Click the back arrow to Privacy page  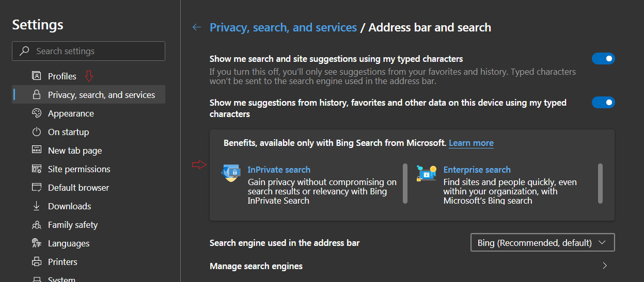(x=196, y=27)
